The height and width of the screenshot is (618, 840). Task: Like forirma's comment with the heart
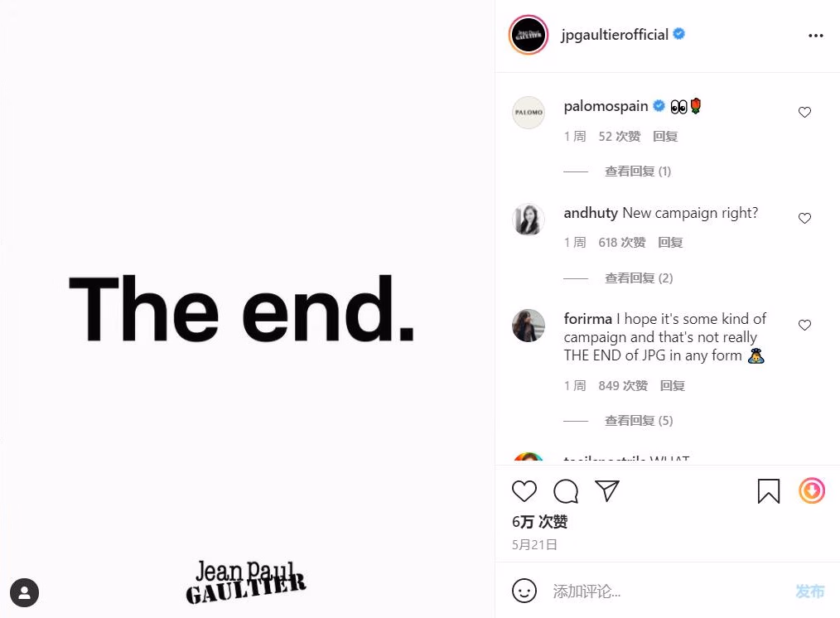pyautogui.click(x=804, y=325)
